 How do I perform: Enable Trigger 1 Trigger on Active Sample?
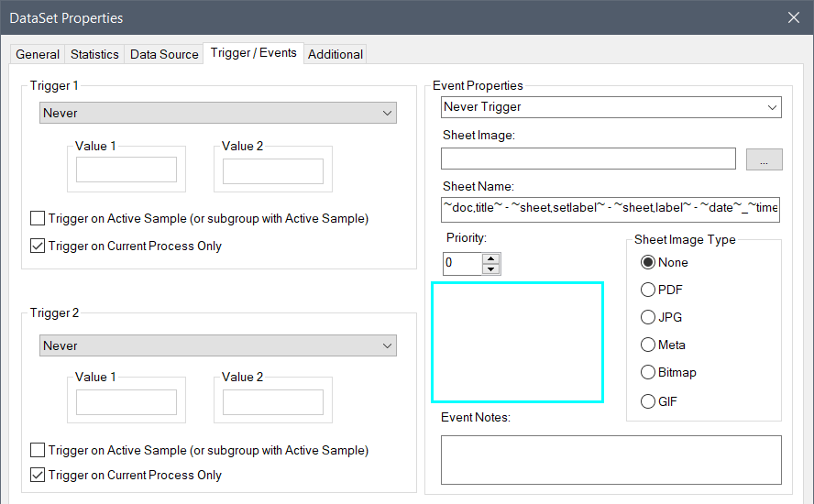pos(38,218)
